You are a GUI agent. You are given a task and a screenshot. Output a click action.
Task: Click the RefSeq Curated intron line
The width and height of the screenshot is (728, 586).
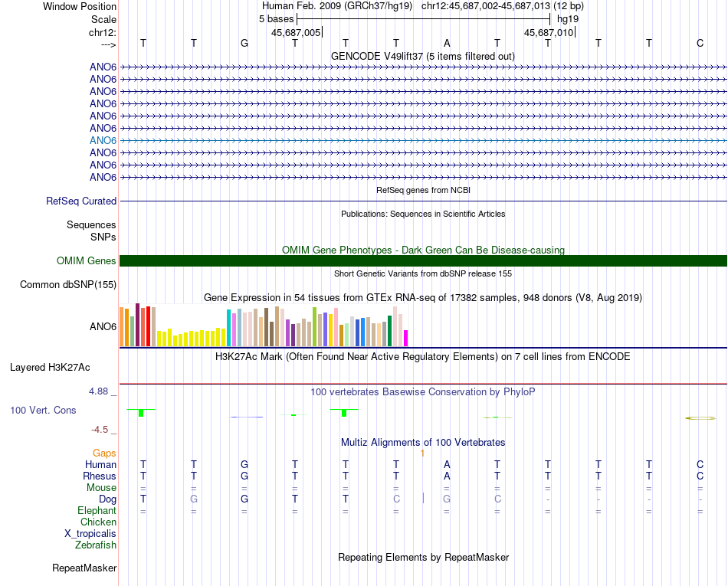tap(424, 201)
